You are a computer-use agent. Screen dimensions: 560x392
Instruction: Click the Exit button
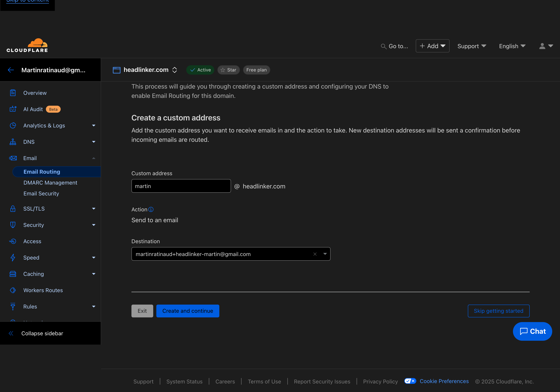142,311
